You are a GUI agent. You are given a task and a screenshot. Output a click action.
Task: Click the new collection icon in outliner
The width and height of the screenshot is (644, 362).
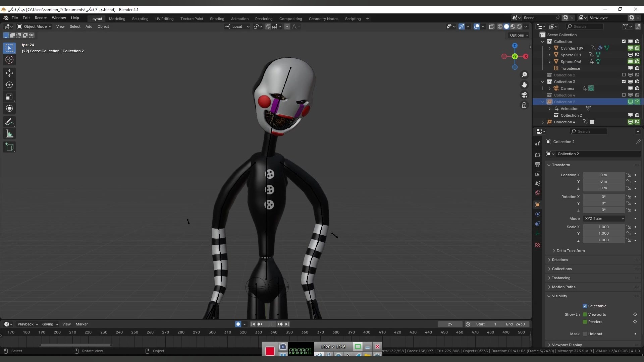pyautogui.click(x=638, y=26)
